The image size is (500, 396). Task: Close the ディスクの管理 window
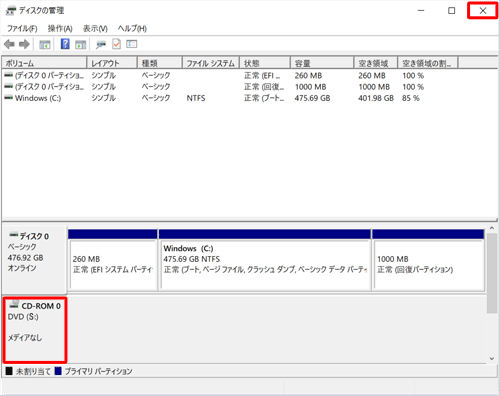[x=483, y=11]
